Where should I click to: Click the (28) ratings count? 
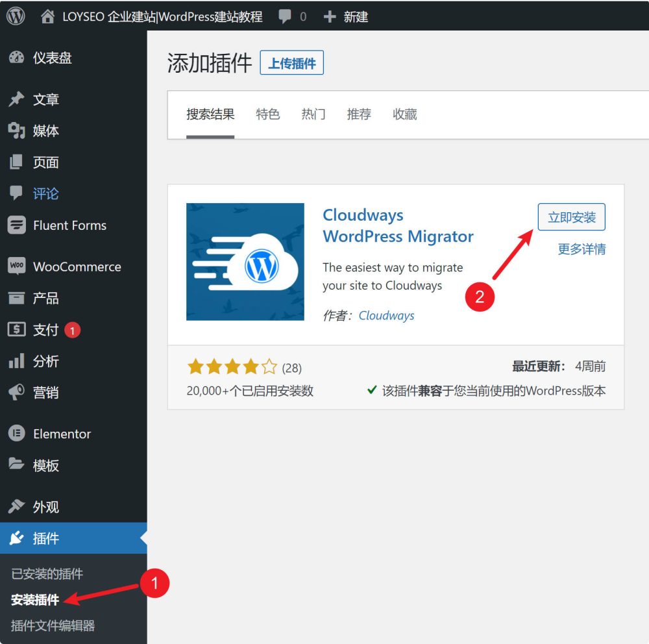[x=292, y=367]
